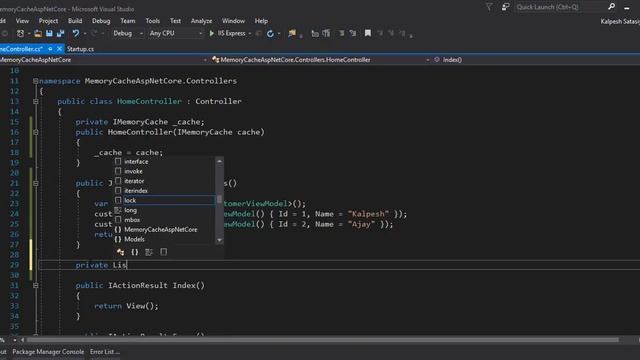Viewport: 640px width, 360px height.
Task: Click the IIS Express run button label
Action: (x=231, y=33)
